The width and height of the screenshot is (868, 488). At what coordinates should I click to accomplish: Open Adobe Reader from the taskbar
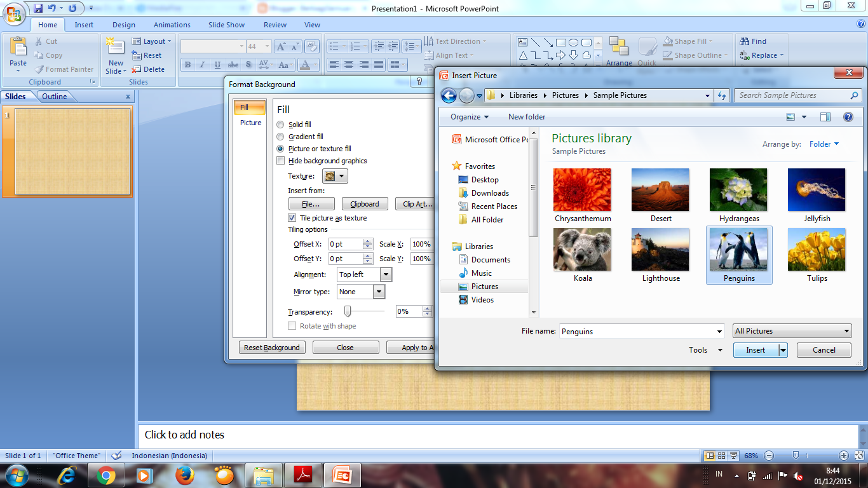(302, 475)
